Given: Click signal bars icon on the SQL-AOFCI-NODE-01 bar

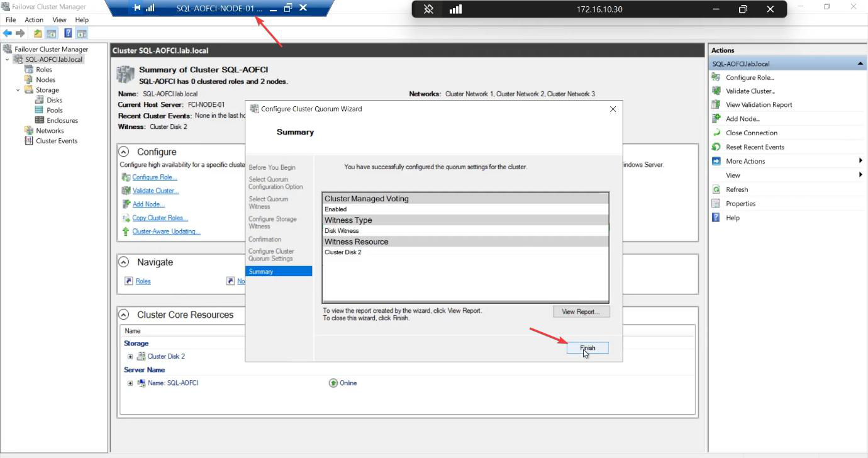Looking at the screenshot, I should click(150, 8).
